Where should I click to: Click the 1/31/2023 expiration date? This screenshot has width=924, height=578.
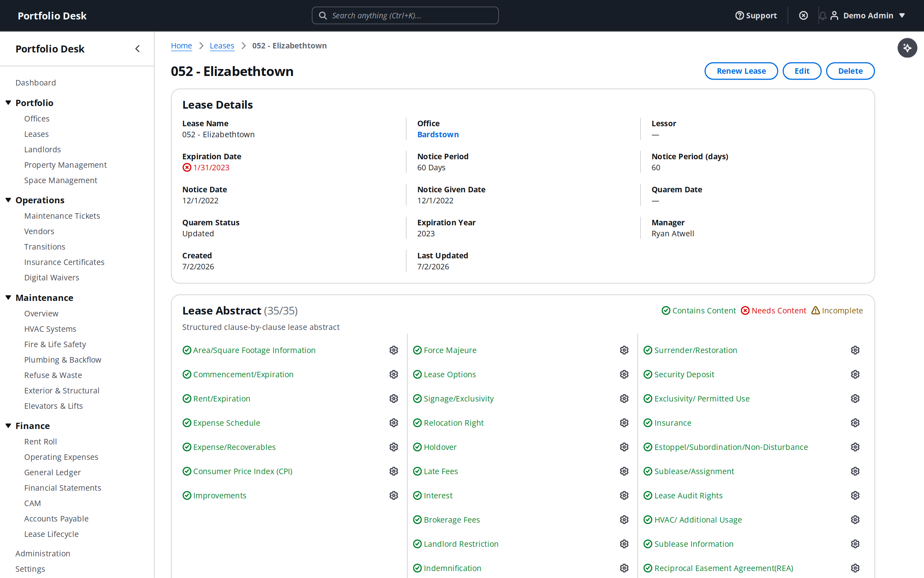[211, 167]
